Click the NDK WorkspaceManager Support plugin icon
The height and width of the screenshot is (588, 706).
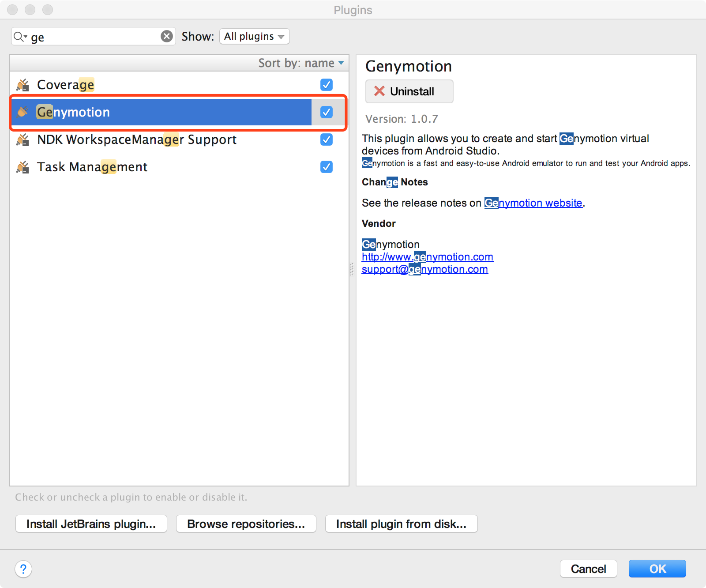[x=23, y=139]
